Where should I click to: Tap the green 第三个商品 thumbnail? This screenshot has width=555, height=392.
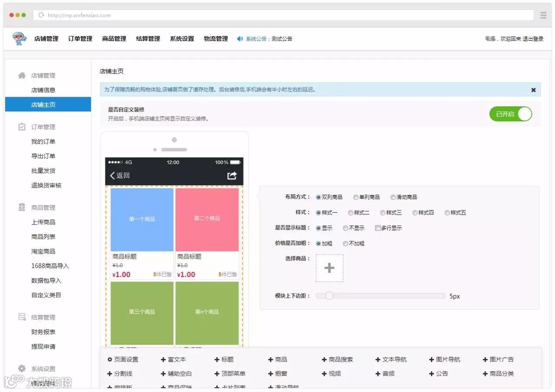tap(142, 313)
